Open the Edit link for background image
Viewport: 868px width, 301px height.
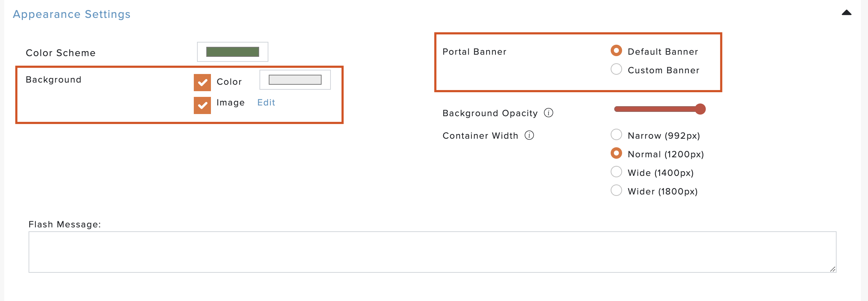266,103
